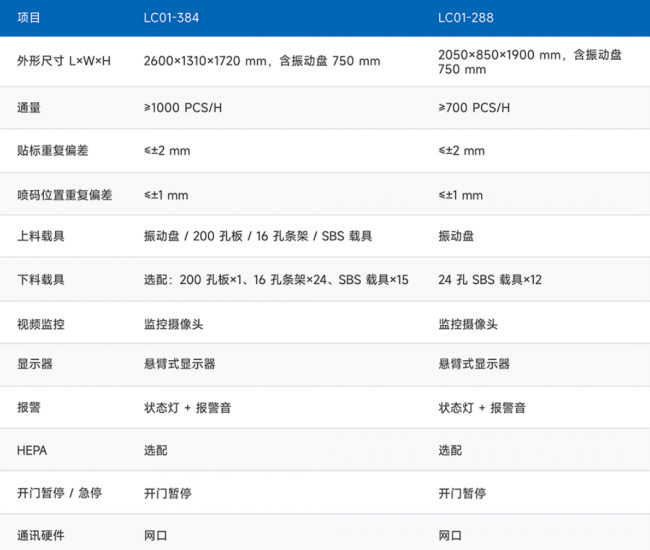Select the 外形尺寸 L×W×H row label
Image resolution: width=650 pixels, height=550 pixels.
click(x=64, y=61)
